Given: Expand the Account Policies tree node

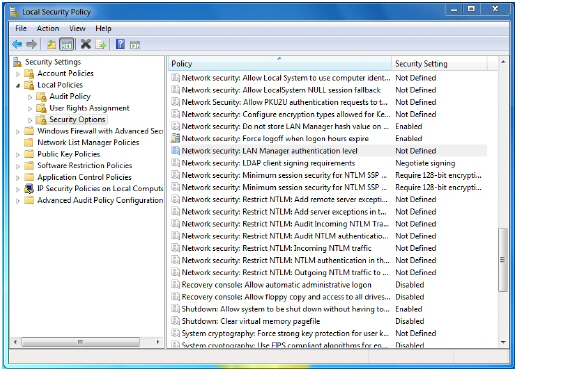Looking at the screenshot, I should coord(18,74).
